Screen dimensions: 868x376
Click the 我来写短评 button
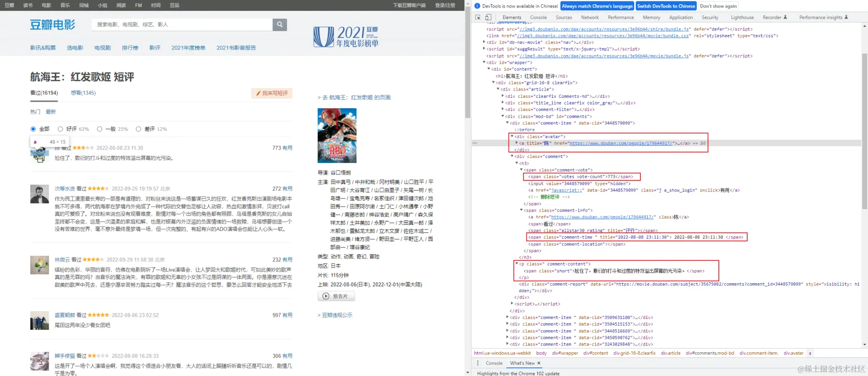(x=272, y=93)
